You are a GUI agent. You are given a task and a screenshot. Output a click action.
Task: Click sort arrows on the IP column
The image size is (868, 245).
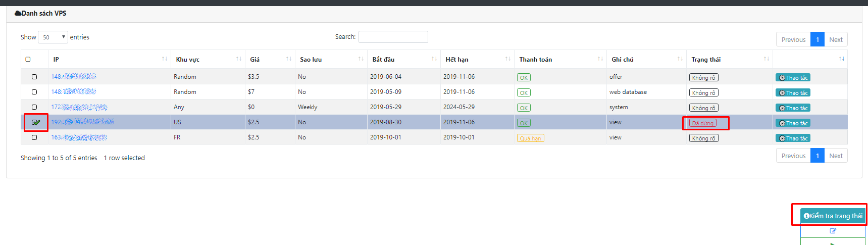tap(165, 59)
